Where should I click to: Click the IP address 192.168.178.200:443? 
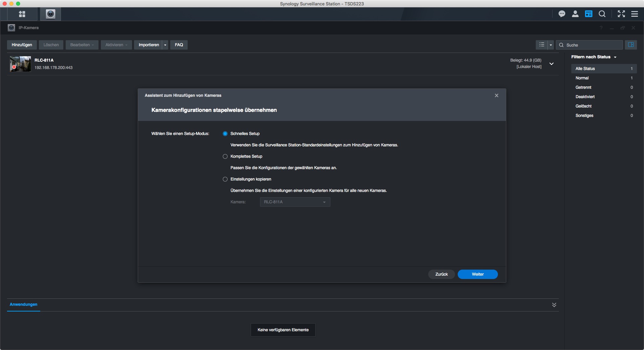point(54,68)
